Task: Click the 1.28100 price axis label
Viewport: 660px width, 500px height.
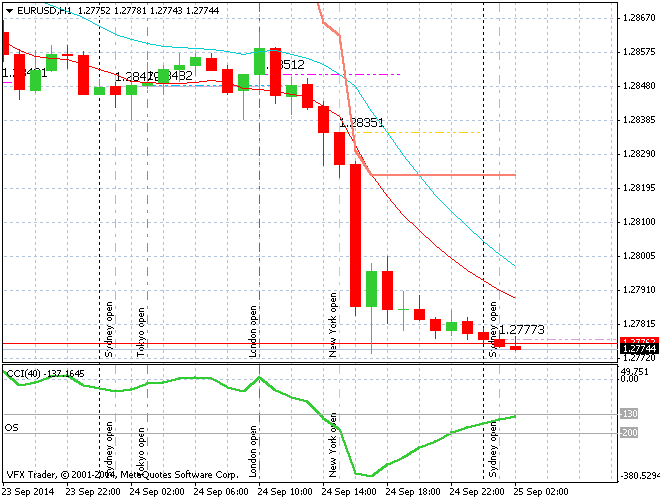Action: tap(639, 222)
